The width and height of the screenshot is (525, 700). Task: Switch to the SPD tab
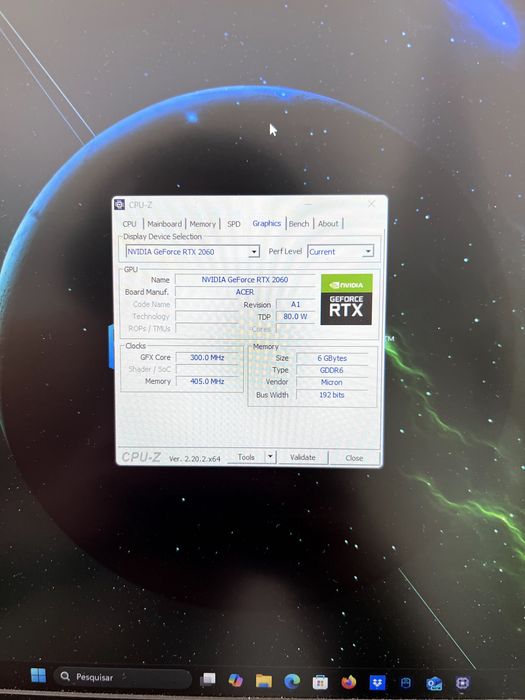click(x=233, y=224)
